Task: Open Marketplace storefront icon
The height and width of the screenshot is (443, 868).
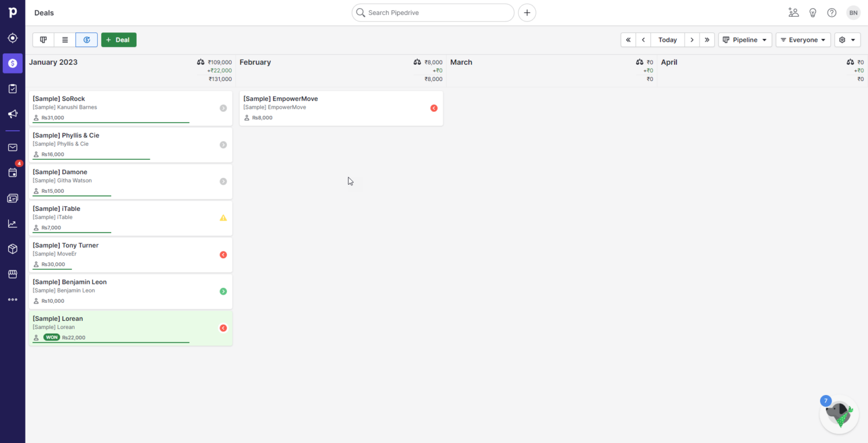Action: coord(13,274)
